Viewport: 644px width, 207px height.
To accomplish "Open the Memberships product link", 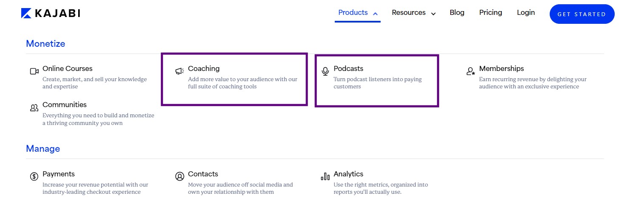I will 502,68.
